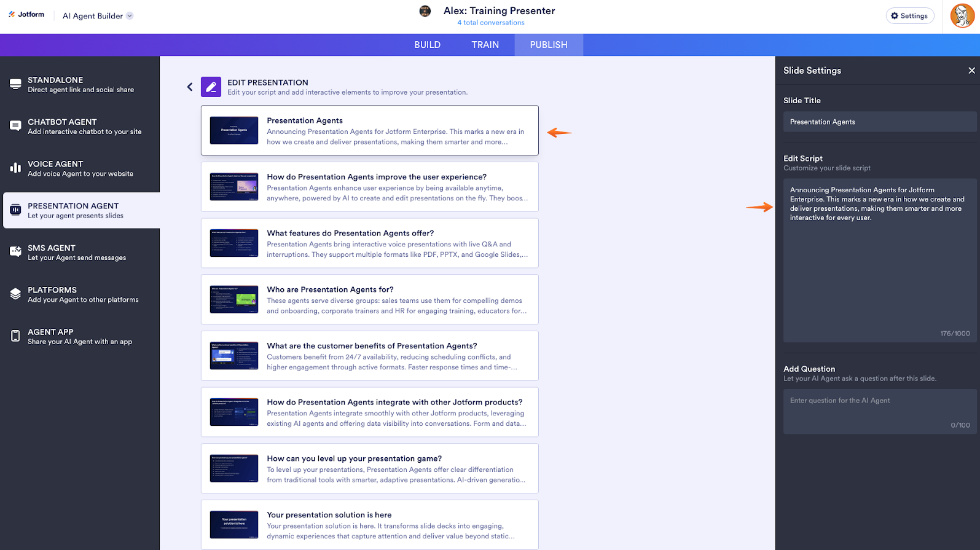Screen dimensions: 980x550
Task: Open the integrate with Jotform products thumbnail
Action: pos(234,412)
